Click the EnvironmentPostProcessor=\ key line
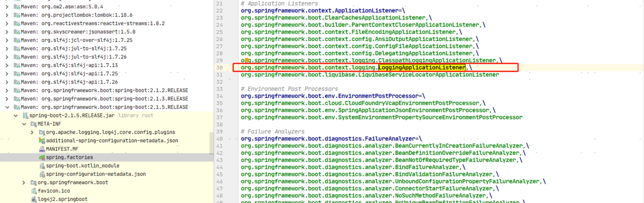Viewport: 644px width, 203px height. 332,96
